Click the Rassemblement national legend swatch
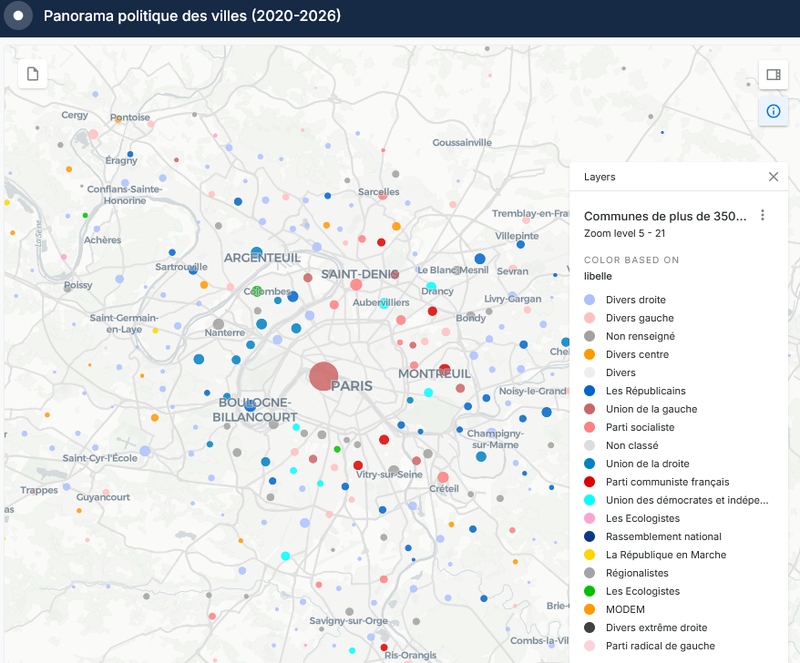The image size is (800, 663). coord(590,536)
